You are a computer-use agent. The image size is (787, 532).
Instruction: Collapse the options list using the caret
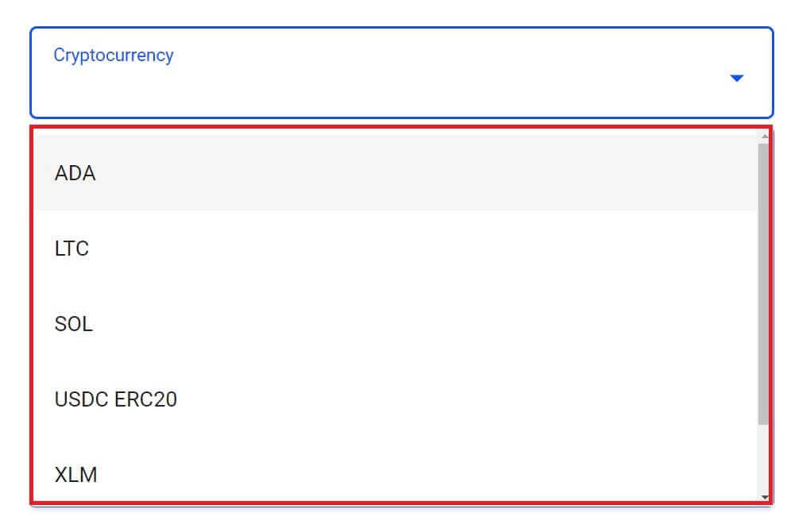(x=737, y=77)
